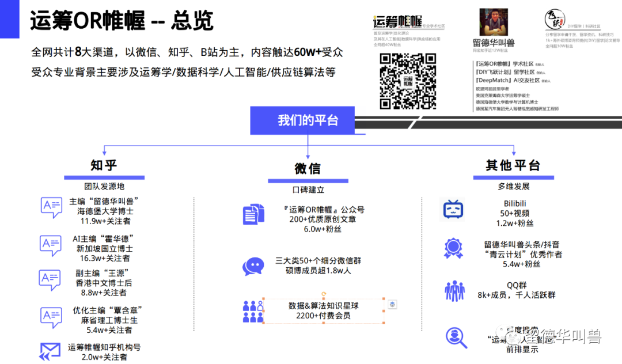Click the 团队发源地 subtitle
Screen dimensions: 622x364
104,187
